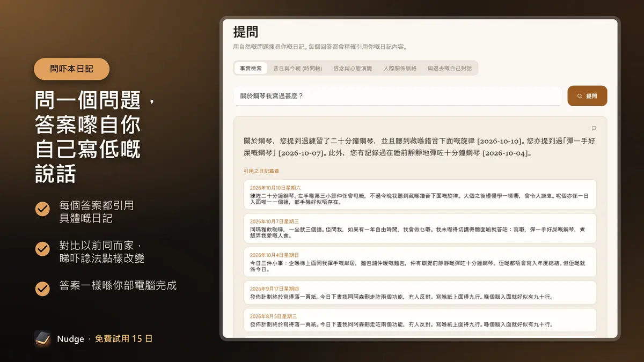Click the question field reading 關於鋼琴我寫過甚麼？

pyautogui.click(x=398, y=96)
